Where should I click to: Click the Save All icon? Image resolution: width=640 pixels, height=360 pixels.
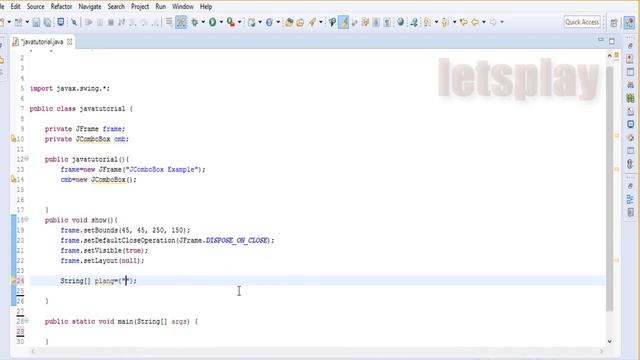[x=48, y=22]
